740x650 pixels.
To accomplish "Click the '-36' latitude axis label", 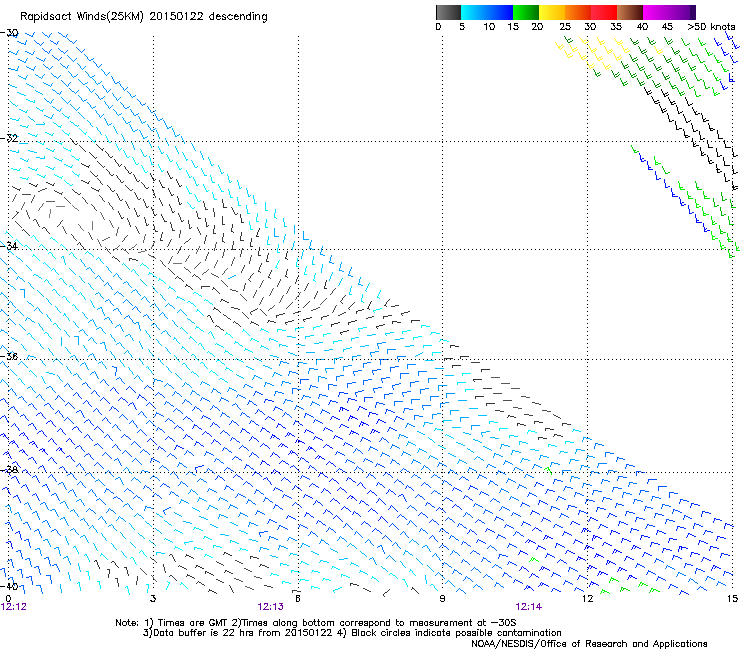I will (9, 356).
